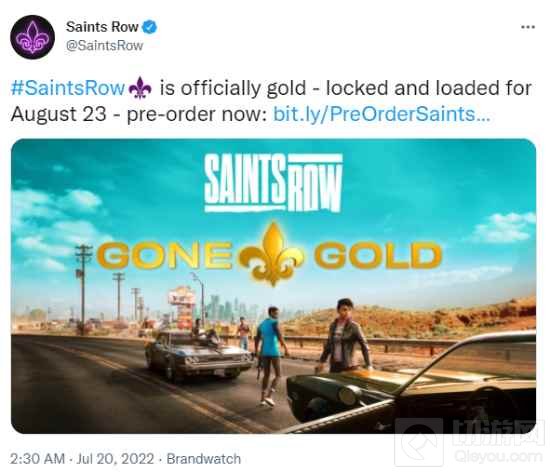Click the gold fleur-de-lis emblem
The width and height of the screenshot is (550, 472).
[273, 254]
